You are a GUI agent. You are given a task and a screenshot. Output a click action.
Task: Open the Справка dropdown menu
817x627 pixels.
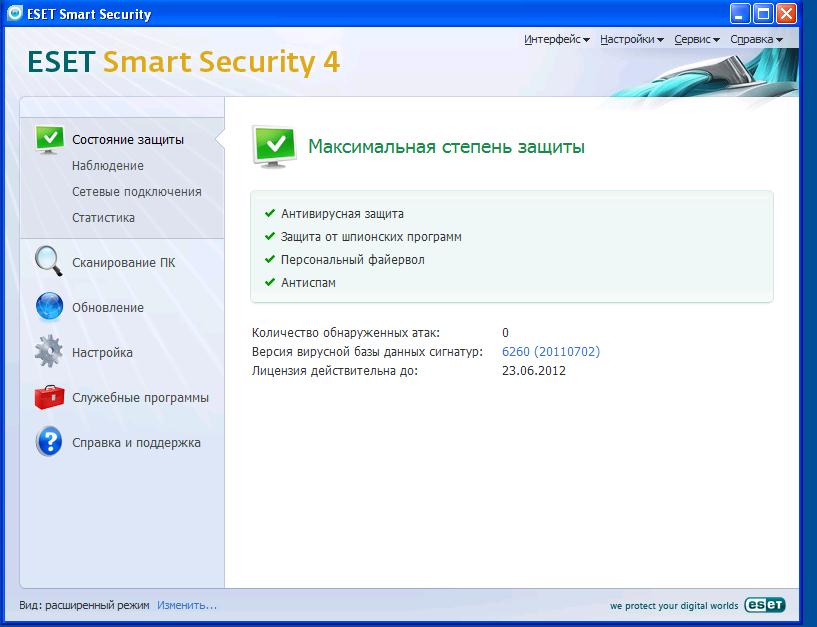(756, 39)
